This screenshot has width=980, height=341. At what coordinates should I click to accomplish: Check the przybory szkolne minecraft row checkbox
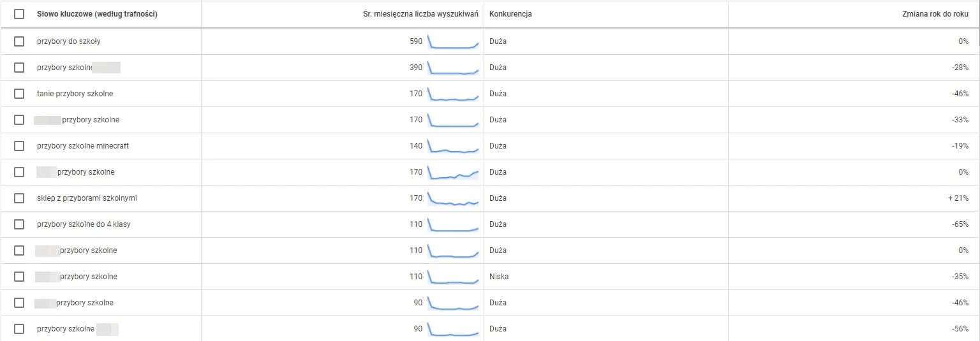pyautogui.click(x=19, y=146)
